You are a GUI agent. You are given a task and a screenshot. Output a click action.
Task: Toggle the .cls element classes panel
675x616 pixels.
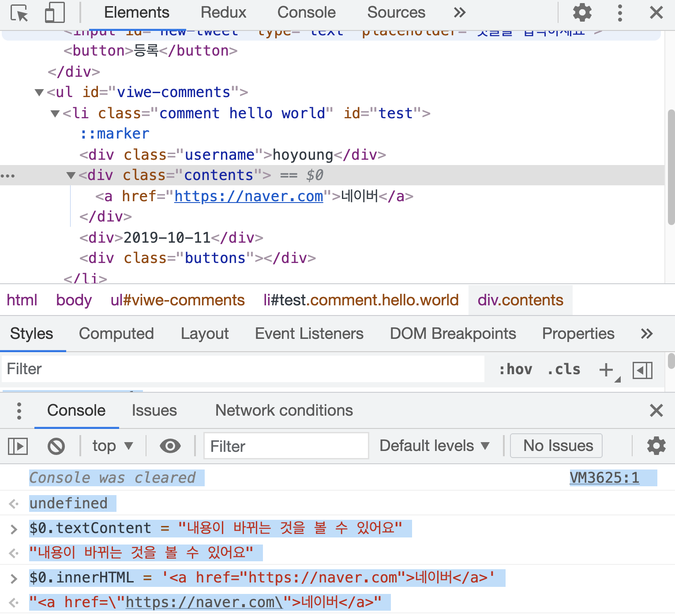point(564,369)
